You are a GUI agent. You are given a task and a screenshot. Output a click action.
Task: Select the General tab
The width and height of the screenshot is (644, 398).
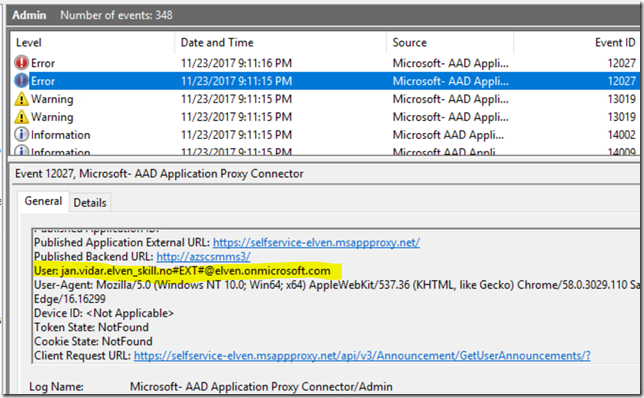tap(43, 201)
